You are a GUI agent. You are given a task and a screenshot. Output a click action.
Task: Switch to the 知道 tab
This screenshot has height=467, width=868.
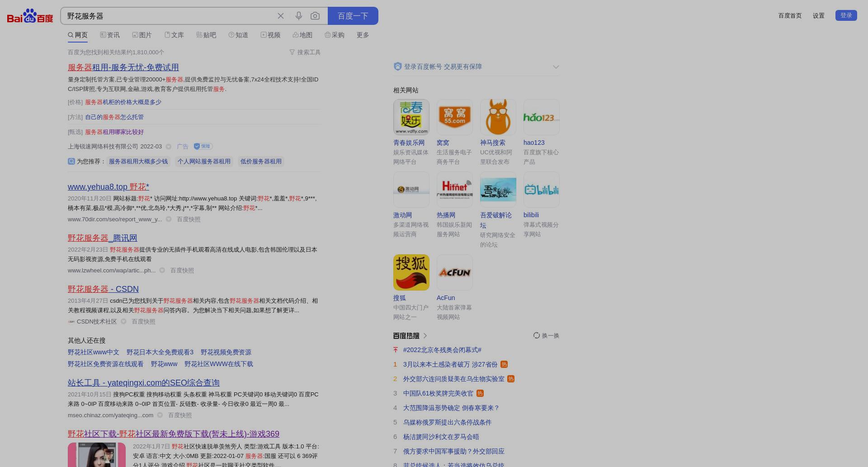tap(238, 35)
